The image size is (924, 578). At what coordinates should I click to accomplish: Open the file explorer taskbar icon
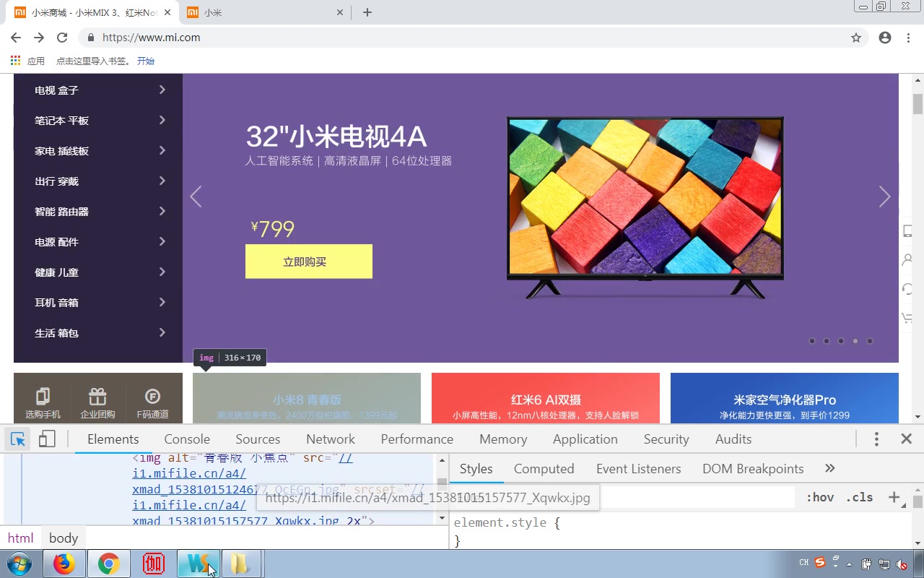point(241,564)
